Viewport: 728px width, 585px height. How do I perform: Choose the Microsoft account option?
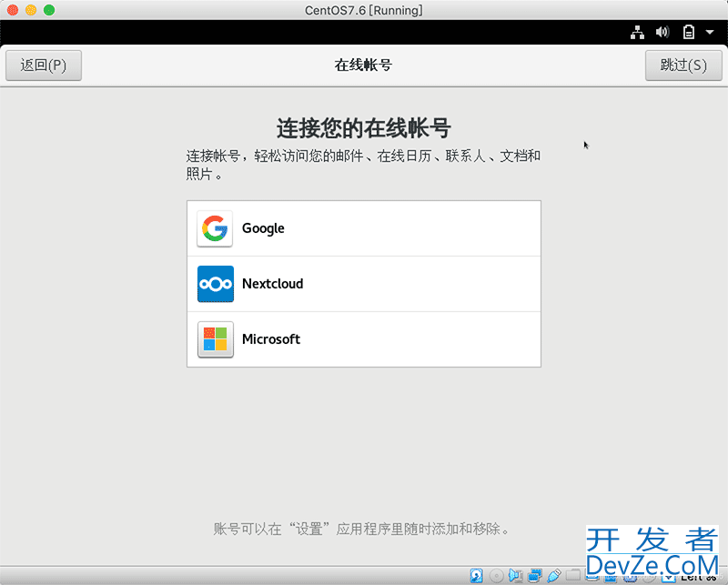(x=364, y=339)
